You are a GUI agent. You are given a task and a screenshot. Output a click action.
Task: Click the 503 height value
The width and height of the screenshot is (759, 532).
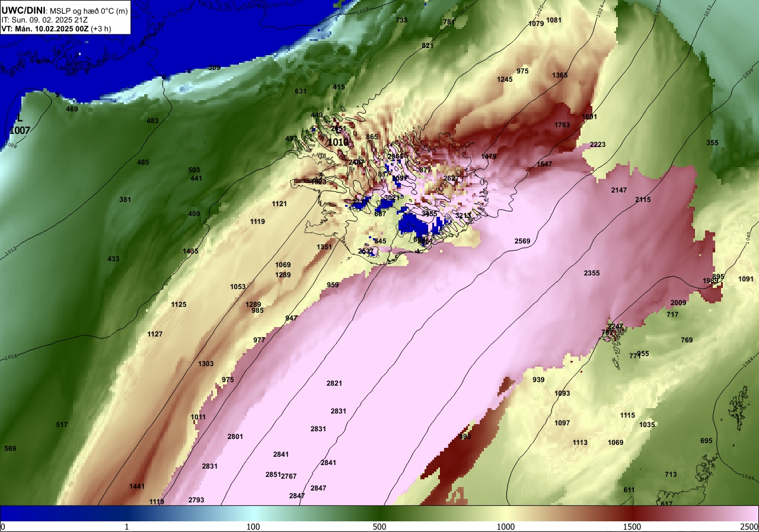point(194,170)
